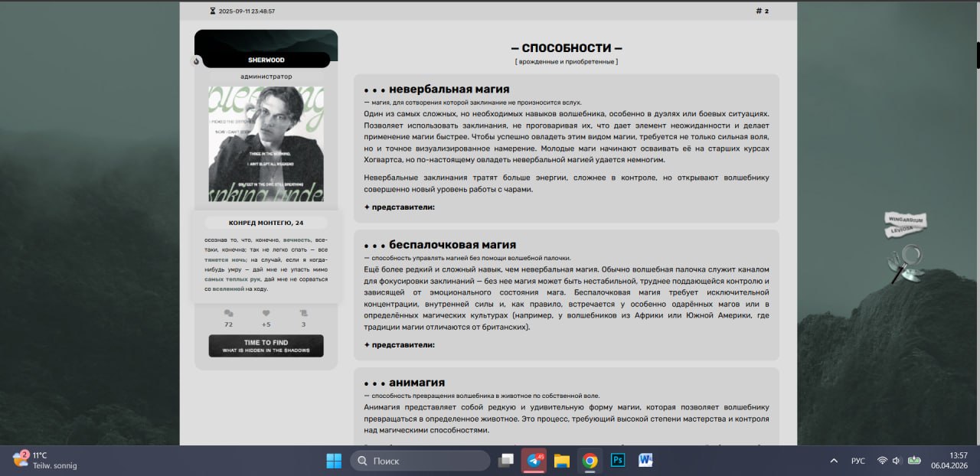The image size is (980, 476).
Task: Open Google Chrome from the taskbar
Action: (x=590, y=461)
